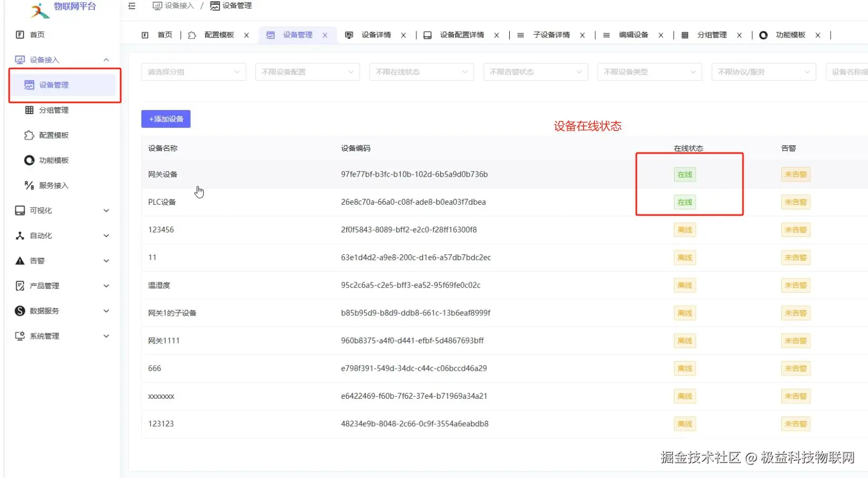Open the 不限设备配置 dropdown
Viewport: 868px width, 478px height.
(x=308, y=72)
